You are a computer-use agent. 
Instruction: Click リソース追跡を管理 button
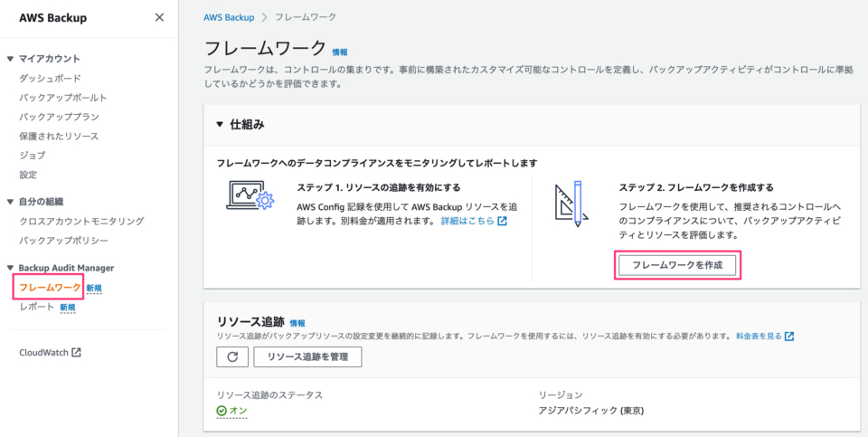click(307, 356)
